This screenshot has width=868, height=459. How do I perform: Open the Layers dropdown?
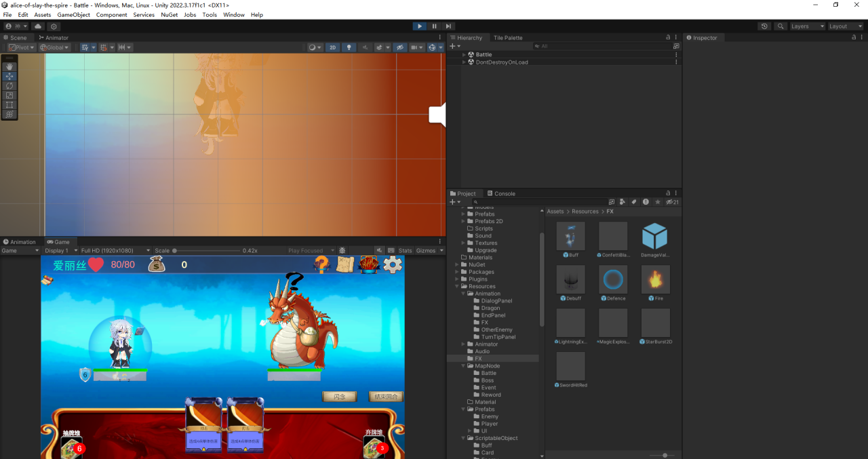(x=807, y=26)
